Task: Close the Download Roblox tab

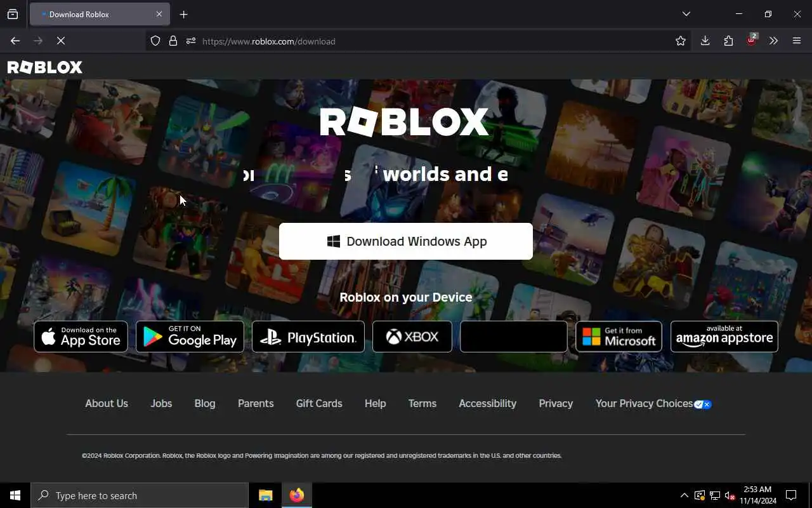Action: pyautogui.click(x=159, y=14)
